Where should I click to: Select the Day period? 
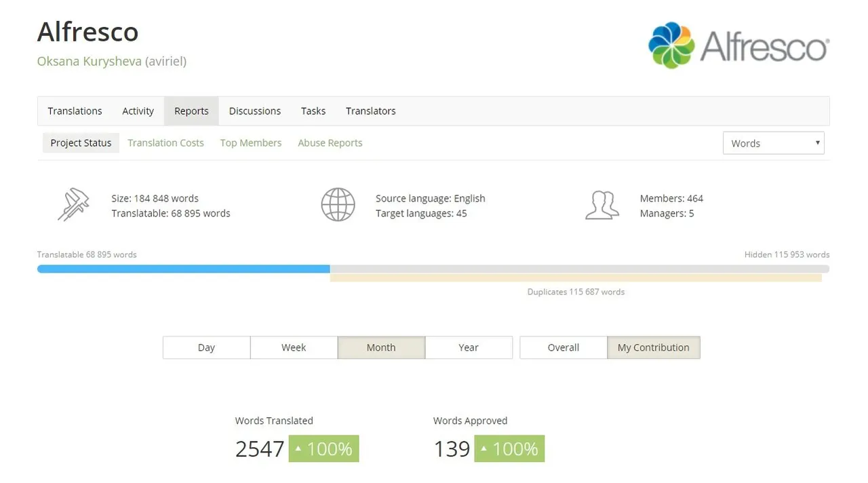click(x=206, y=347)
